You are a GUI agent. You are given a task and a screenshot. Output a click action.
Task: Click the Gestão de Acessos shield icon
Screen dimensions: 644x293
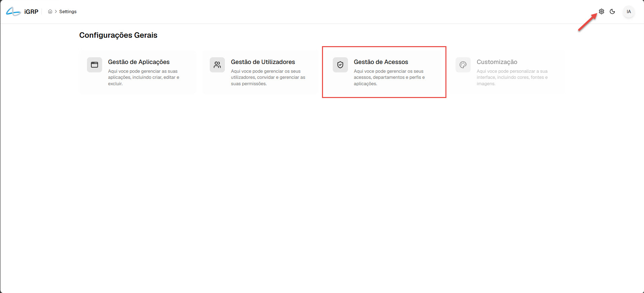pos(340,65)
